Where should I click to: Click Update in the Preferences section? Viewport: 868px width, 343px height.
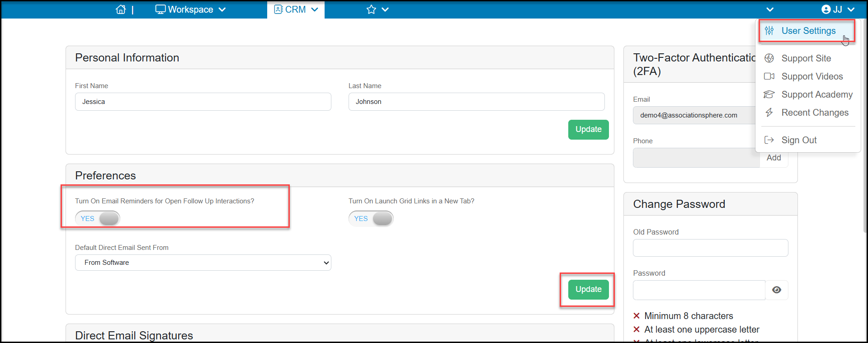(x=589, y=290)
